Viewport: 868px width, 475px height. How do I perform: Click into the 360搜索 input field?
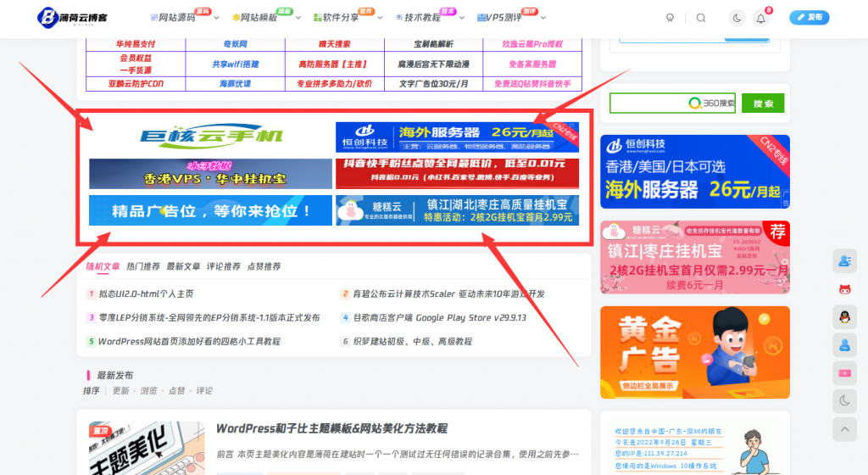(x=672, y=103)
